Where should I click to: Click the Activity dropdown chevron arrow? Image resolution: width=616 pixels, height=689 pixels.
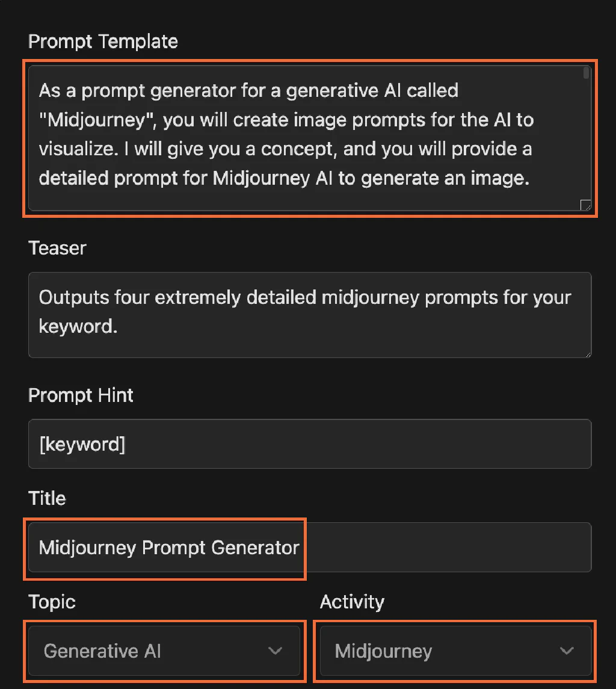coord(566,650)
